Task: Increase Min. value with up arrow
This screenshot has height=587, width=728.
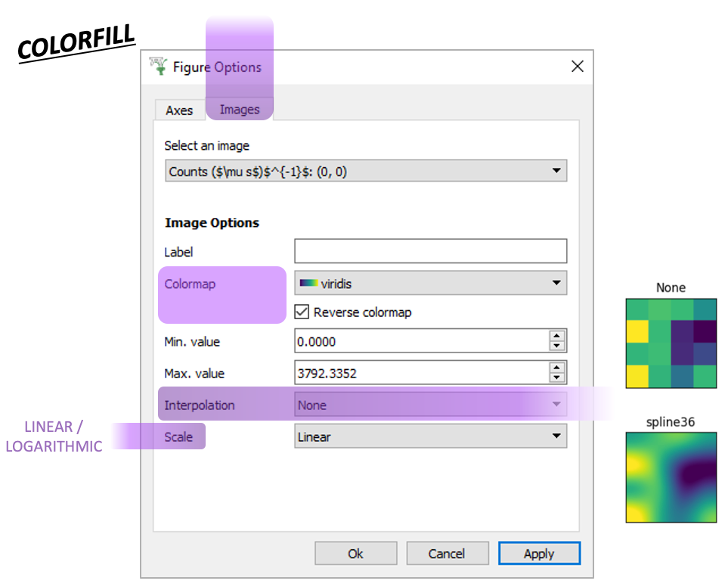Action: click(x=557, y=336)
